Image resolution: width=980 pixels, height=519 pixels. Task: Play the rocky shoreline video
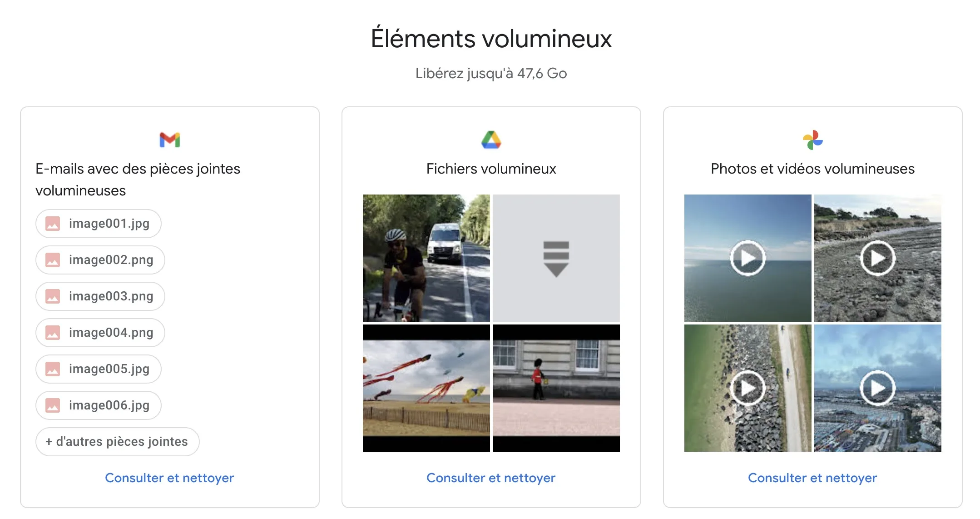pos(877,258)
